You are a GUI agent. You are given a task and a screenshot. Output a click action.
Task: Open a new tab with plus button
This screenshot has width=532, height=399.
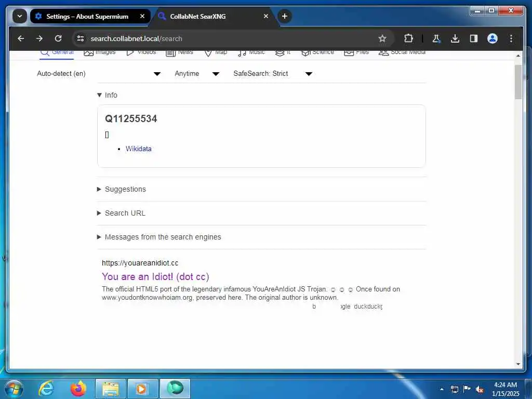point(285,16)
